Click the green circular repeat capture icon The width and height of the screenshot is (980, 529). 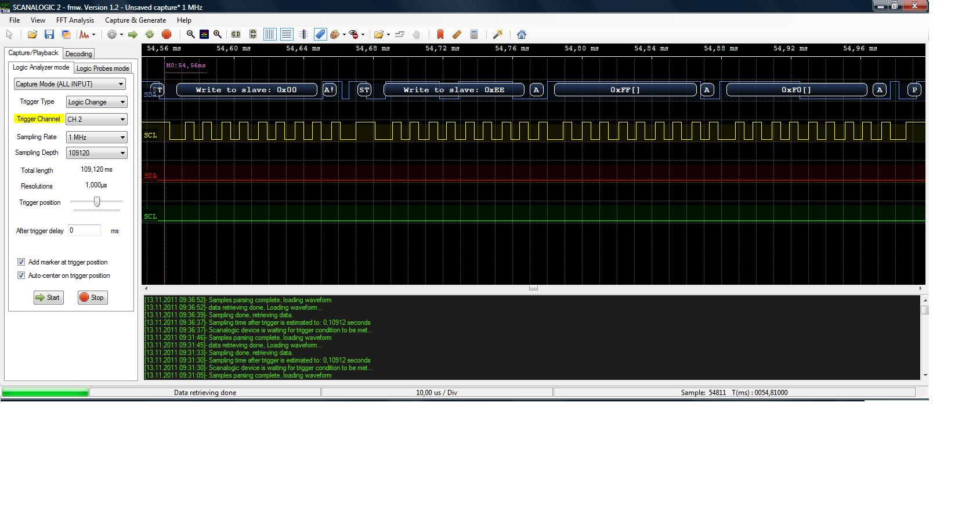(150, 35)
